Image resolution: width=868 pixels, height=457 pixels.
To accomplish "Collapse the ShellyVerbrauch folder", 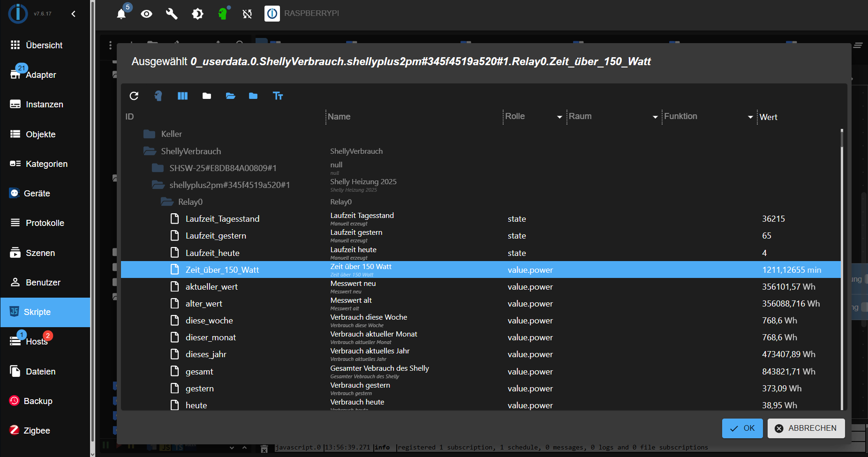I will coord(150,151).
